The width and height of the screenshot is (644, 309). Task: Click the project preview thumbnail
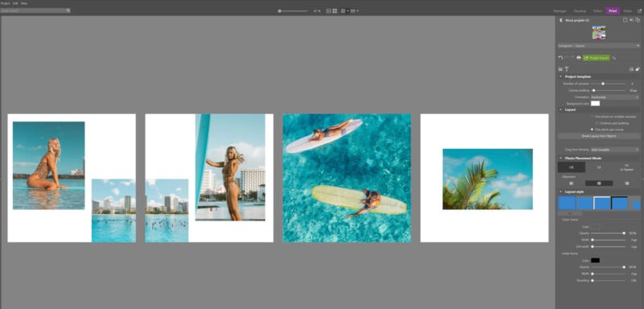click(598, 33)
